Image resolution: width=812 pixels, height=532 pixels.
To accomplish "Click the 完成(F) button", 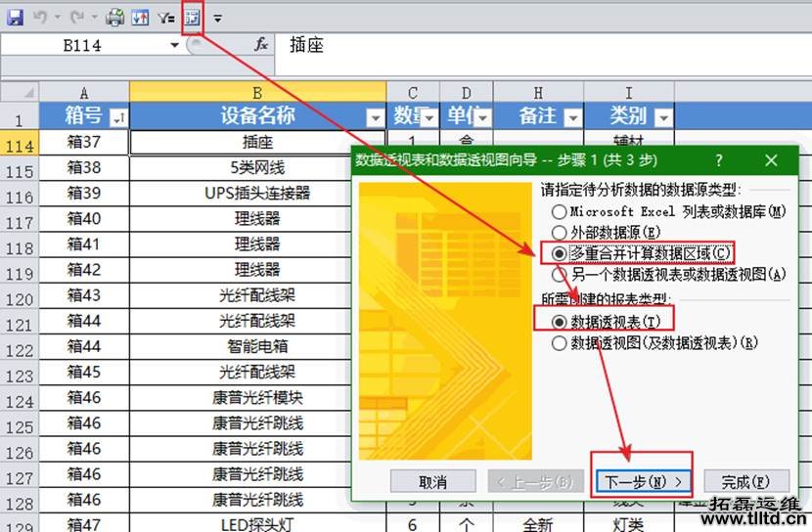I will [746, 482].
